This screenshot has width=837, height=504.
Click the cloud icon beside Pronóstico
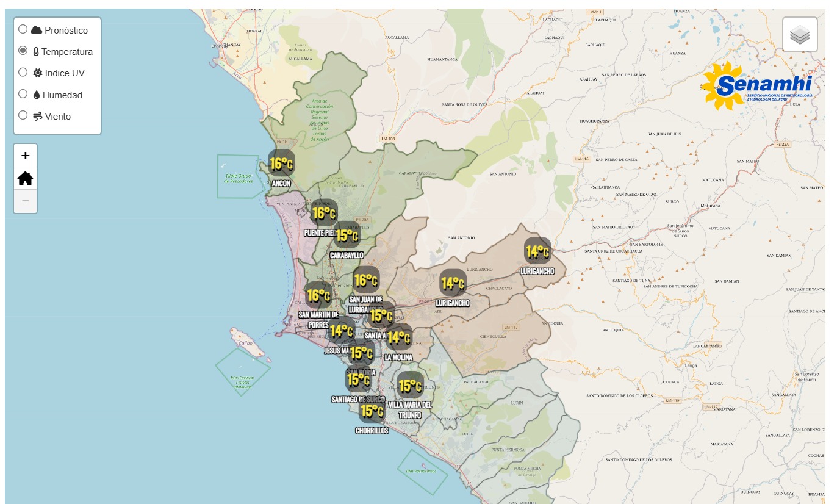point(37,31)
